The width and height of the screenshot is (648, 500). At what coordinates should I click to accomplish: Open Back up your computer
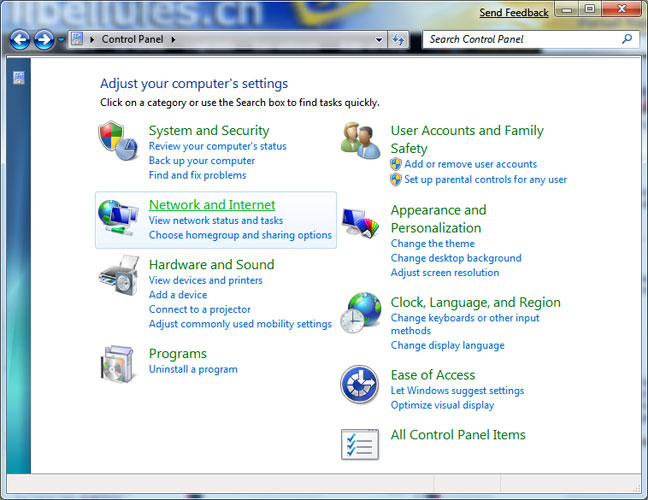(x=202, y=161)
